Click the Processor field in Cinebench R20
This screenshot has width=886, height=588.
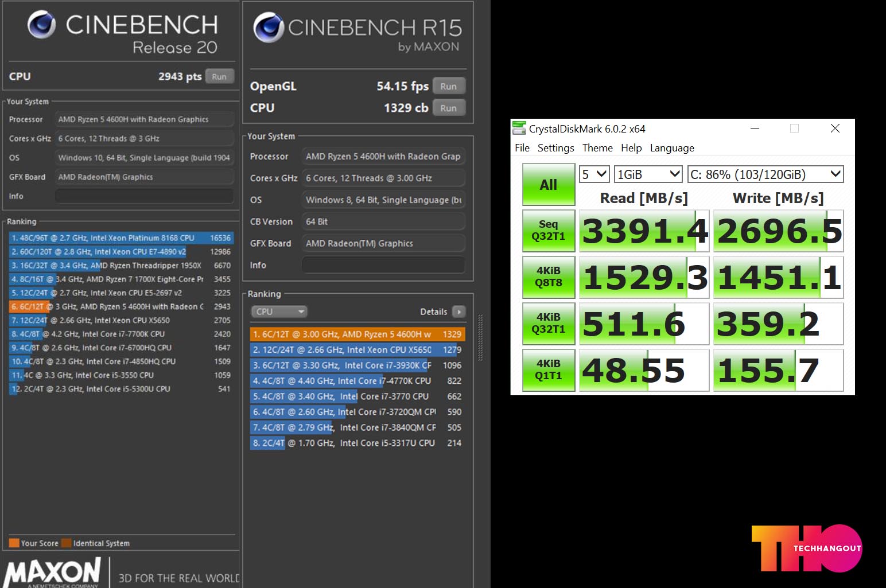coord(145,119)
